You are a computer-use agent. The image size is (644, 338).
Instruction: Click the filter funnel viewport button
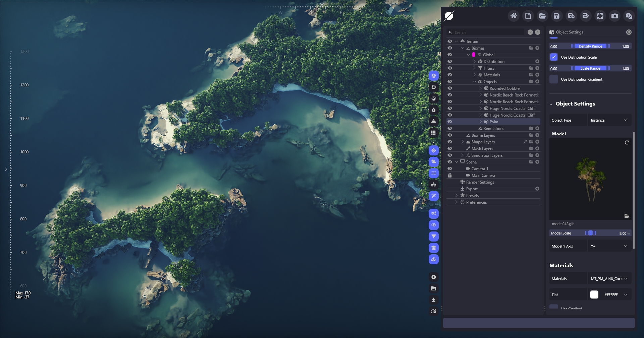click(434, 236)
